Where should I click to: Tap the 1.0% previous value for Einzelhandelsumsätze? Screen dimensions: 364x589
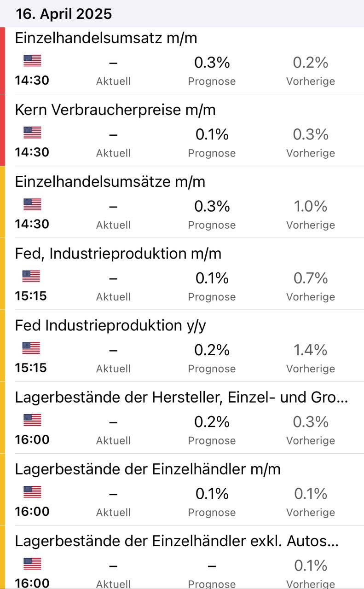311,206
